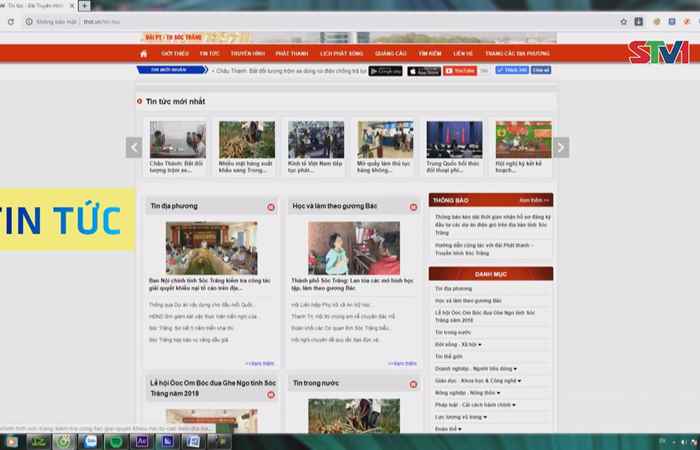
Task: Select Tin thế giới in DANH MỤC list
Action: pos(449,357)
